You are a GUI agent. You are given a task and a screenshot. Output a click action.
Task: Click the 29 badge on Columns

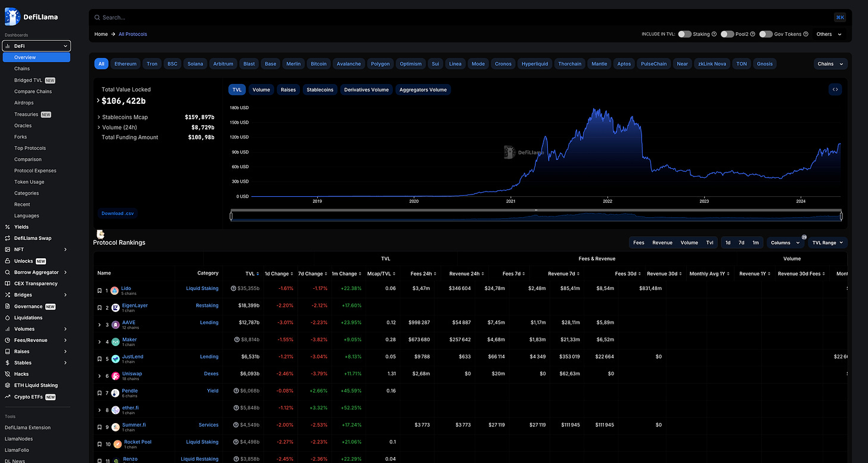tap(804, 237)
